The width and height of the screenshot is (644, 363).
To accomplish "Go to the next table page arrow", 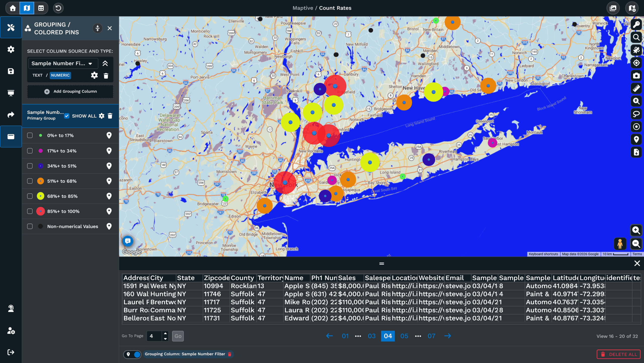I will point(448,336).
